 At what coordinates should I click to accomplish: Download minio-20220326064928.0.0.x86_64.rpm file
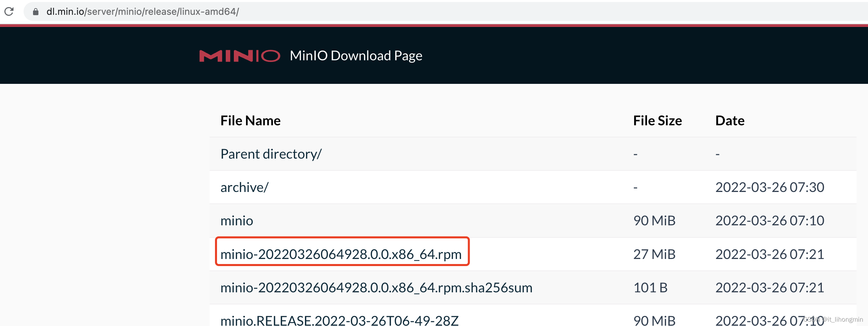pyautogui.click(x=341, y=254)
